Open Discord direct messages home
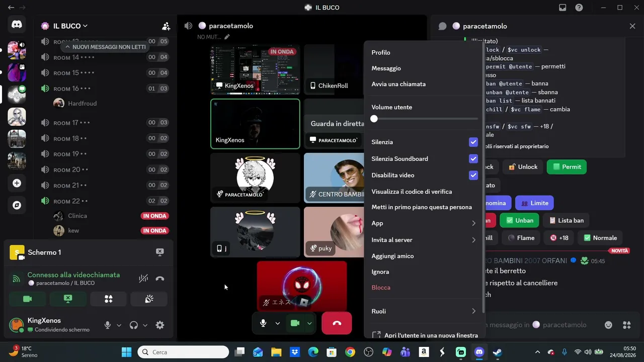The image size is (644, 362). pyautogui.click(x=17, y=24)
